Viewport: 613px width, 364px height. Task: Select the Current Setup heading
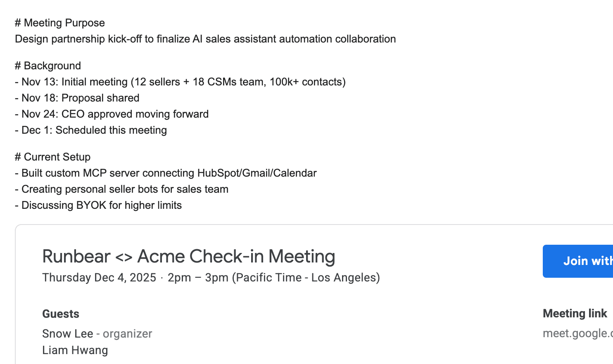tap(52, 157)
